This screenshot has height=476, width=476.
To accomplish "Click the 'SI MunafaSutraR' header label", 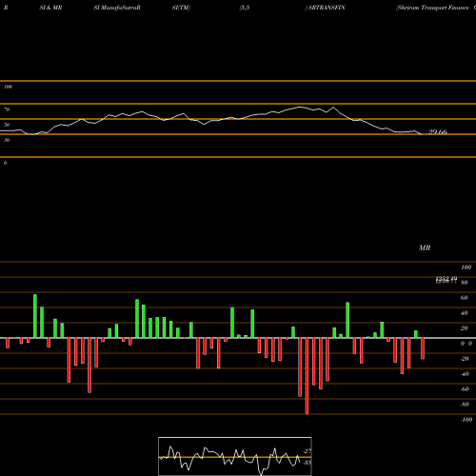I will click(x=117, y=8).
